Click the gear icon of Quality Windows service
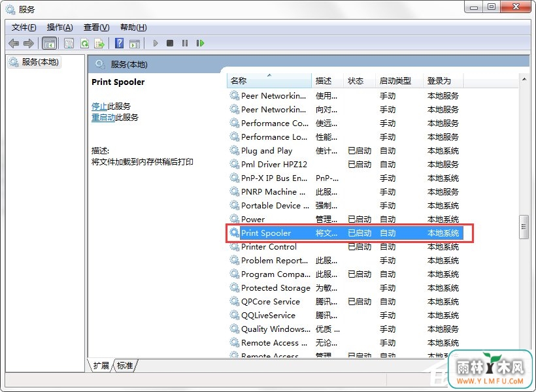The image size is (536, 392). [234, 329]
